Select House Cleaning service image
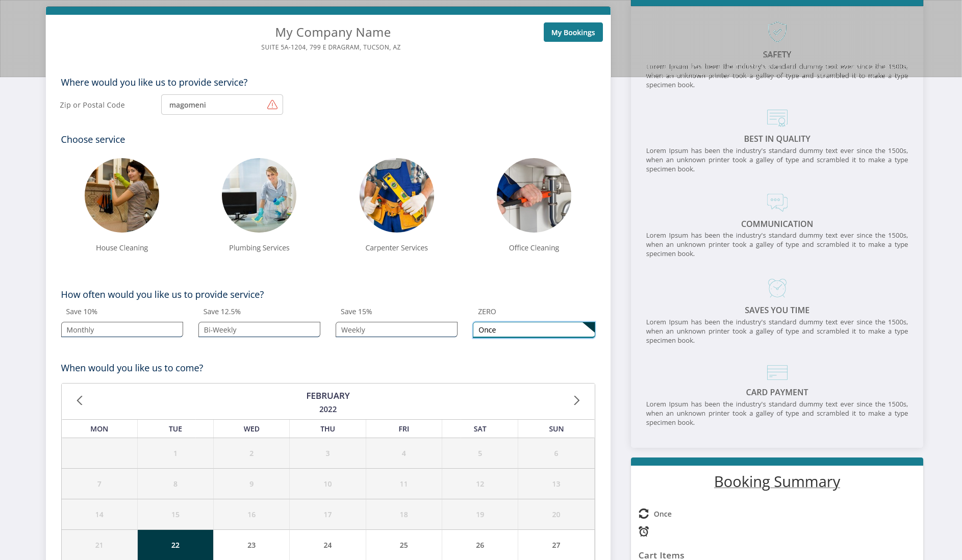Screen dimensions: 962x560 pyautogui.click(x=122, y=195)
